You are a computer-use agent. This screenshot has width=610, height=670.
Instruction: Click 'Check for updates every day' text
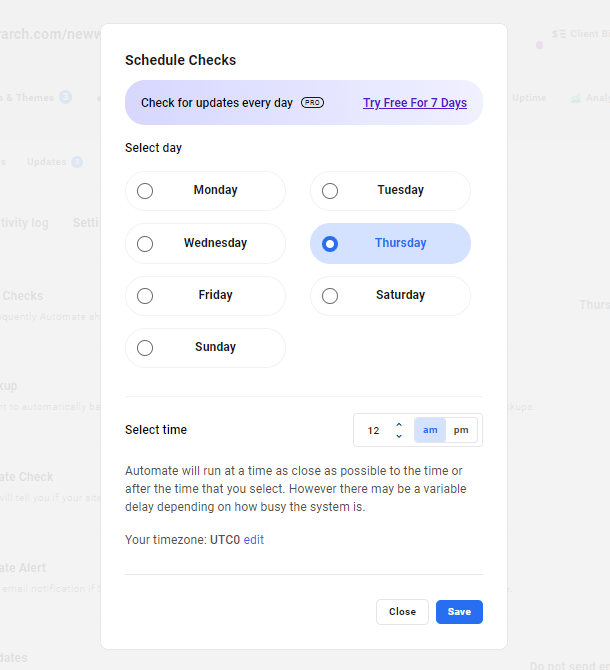coord(217,103)
